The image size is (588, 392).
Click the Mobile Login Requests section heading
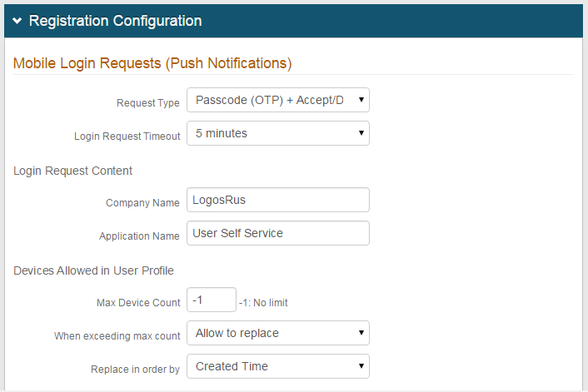(152, 63)
